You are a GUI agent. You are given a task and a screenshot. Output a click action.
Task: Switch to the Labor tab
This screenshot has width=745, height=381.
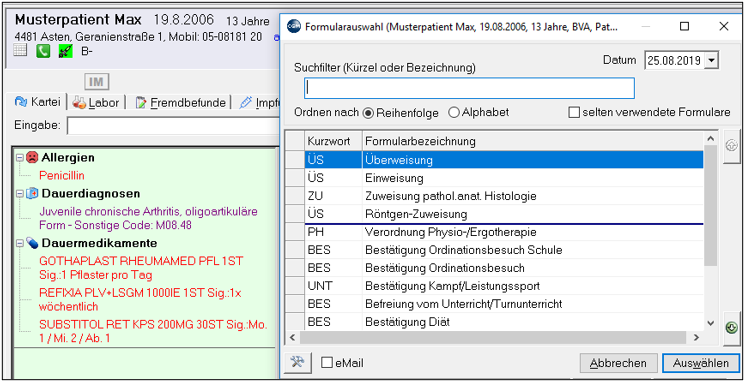(96, 102)
